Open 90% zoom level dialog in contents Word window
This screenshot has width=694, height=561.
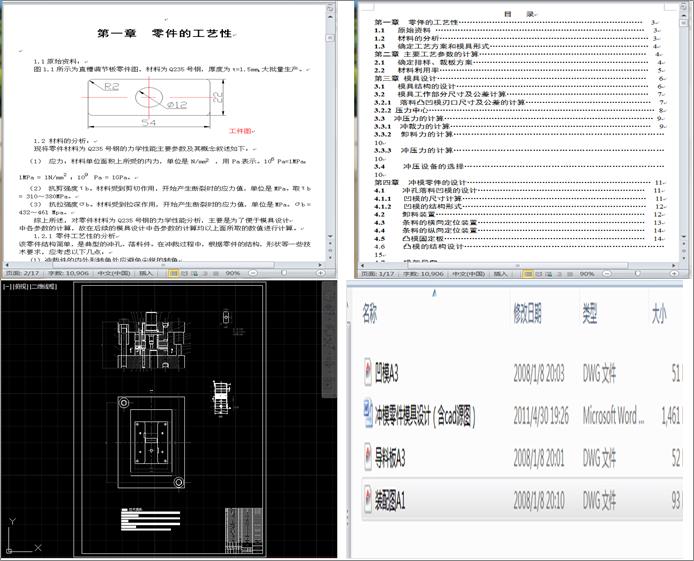coord(587,274)
